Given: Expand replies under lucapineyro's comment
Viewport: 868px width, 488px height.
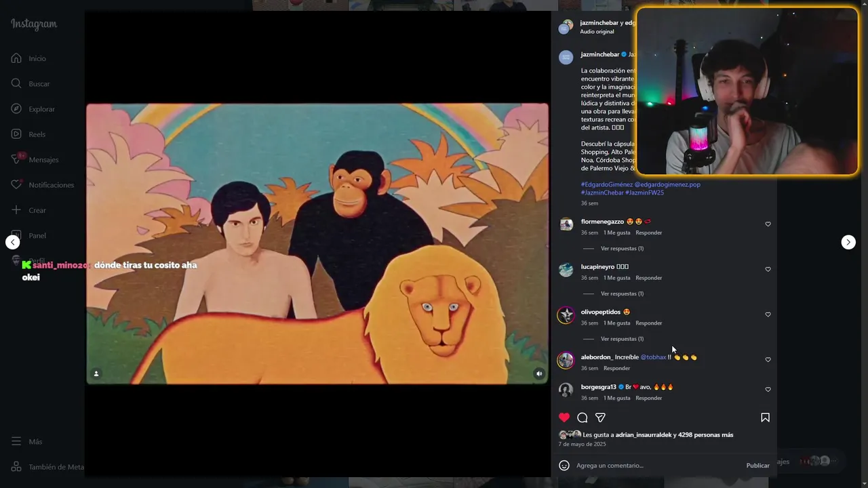Looking at the screenshot, I should coord(622,293).
